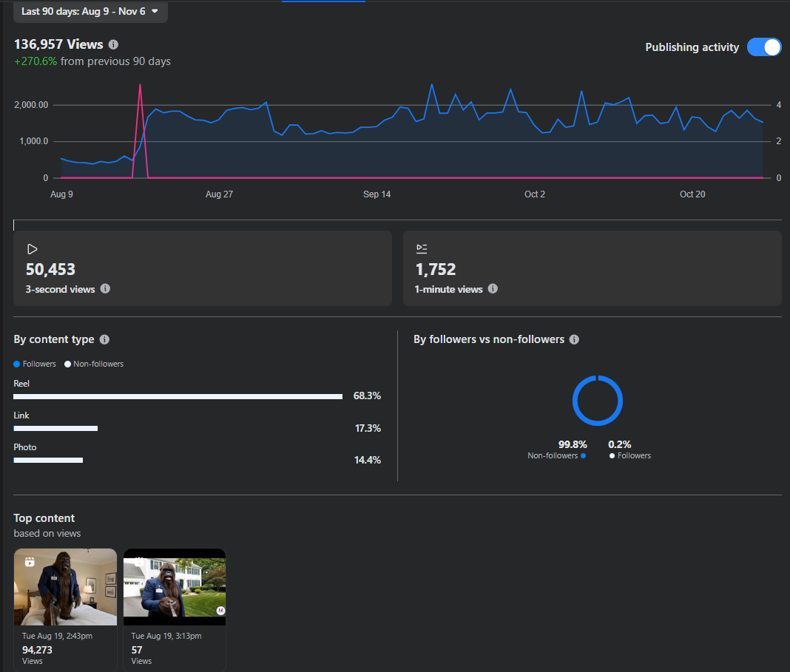Click info icon next to By content type

(104, 339)
